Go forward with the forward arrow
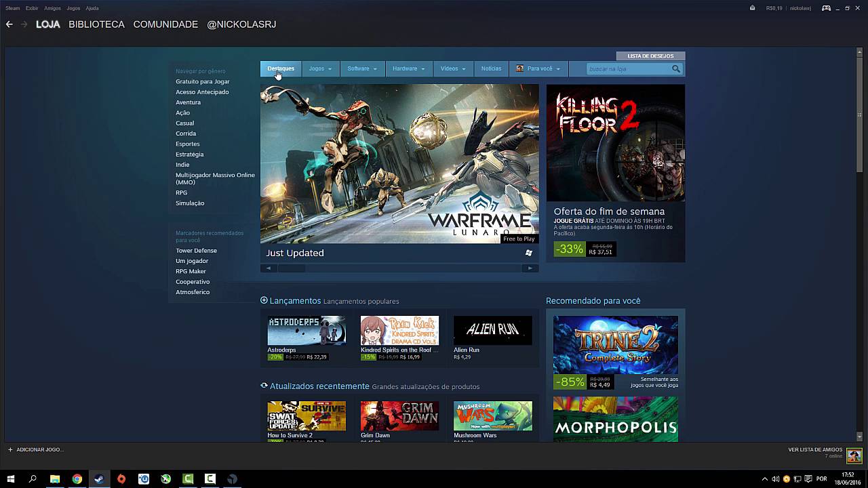 click(24, 24)
